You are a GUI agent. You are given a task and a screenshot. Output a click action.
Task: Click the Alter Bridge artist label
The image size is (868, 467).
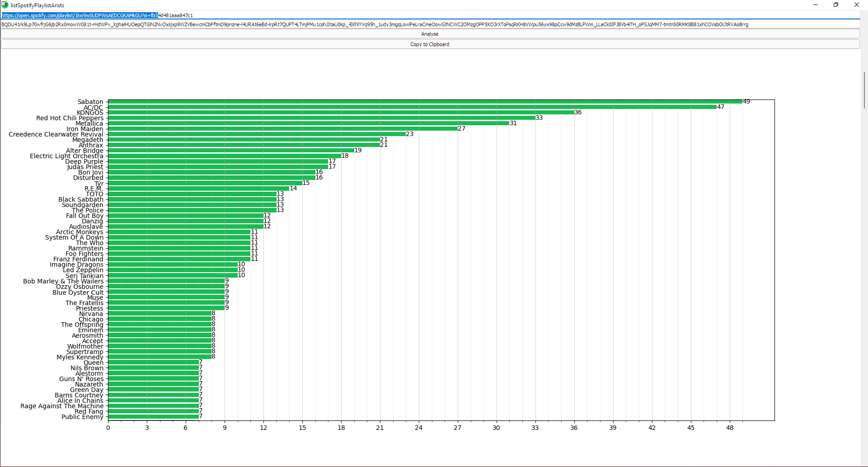pos(85,151)
